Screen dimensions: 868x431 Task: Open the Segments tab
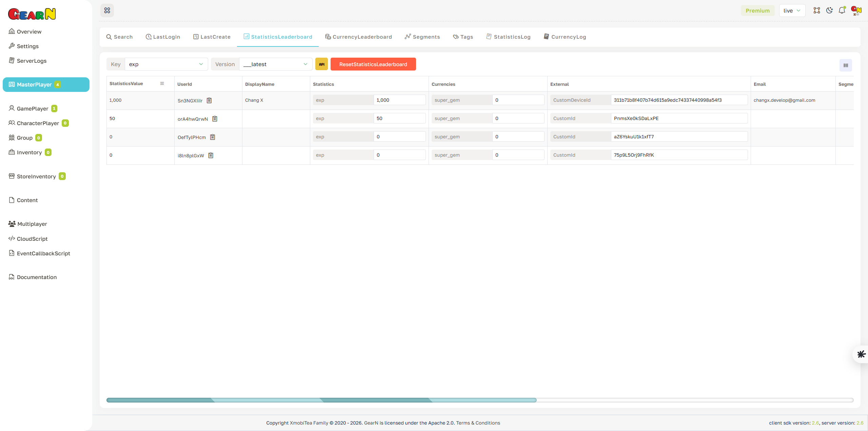422,37
